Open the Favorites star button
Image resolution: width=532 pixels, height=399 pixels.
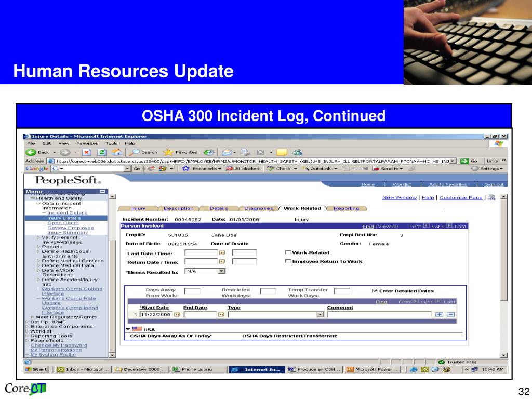(x=180, y=152)
